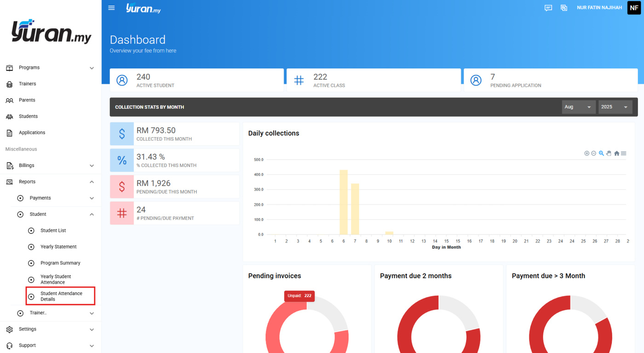Collapse the Reports menu chevron
Image resolution: width=644 pixels, height=353 pixels.
click(x=92, y=182)
